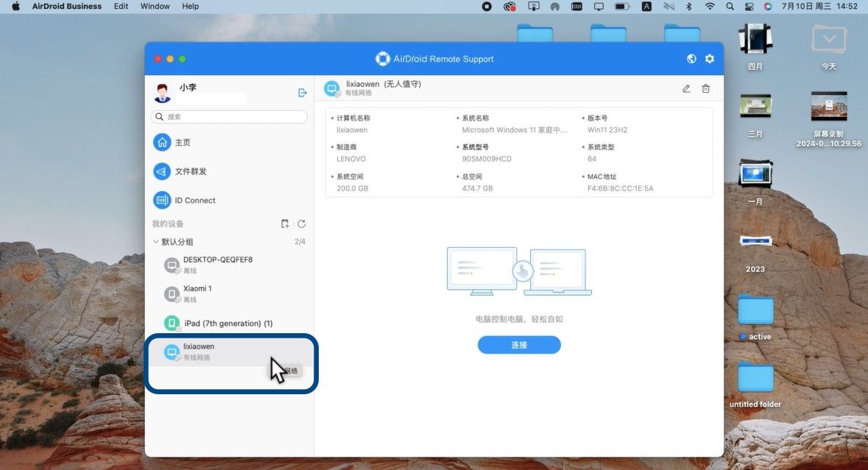Screen dimensions: 868x470
Task: Click total space value 474.7 GB
Action: [477, 188]
